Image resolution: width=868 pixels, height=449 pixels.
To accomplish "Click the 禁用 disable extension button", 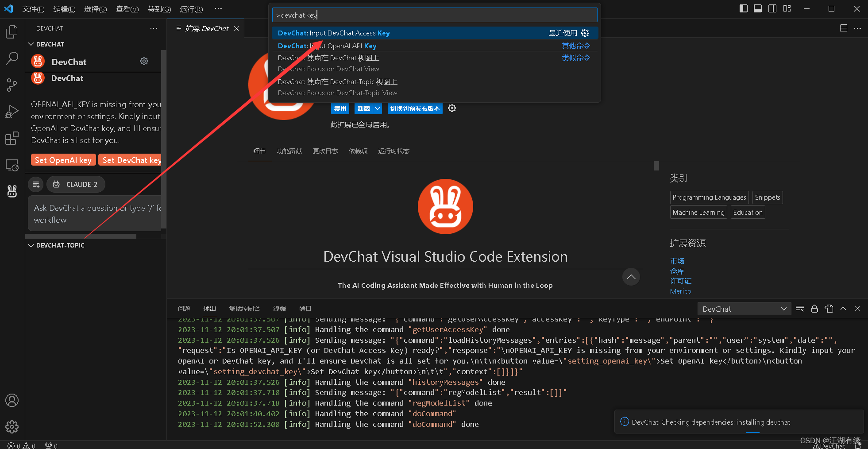I will (x=340, y=108).
